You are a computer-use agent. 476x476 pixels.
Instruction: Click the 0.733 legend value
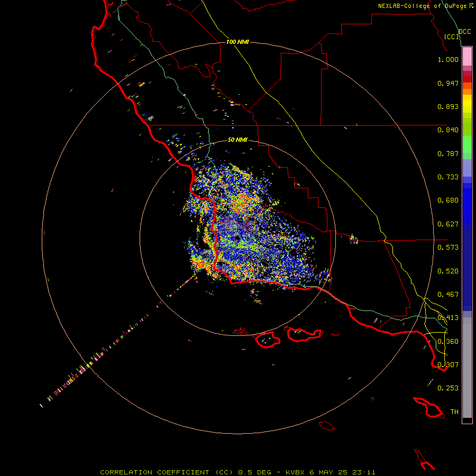[x=448, y=177]
